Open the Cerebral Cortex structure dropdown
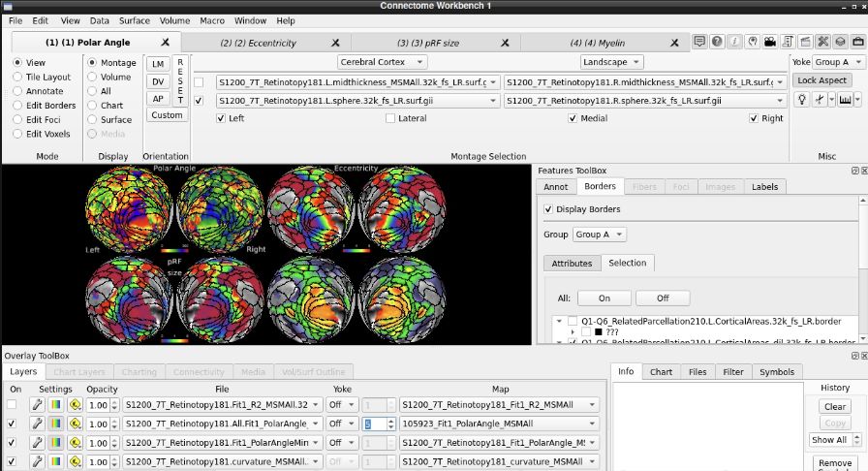Viewport: 868px width, 471px height. (x=382, y=62)
